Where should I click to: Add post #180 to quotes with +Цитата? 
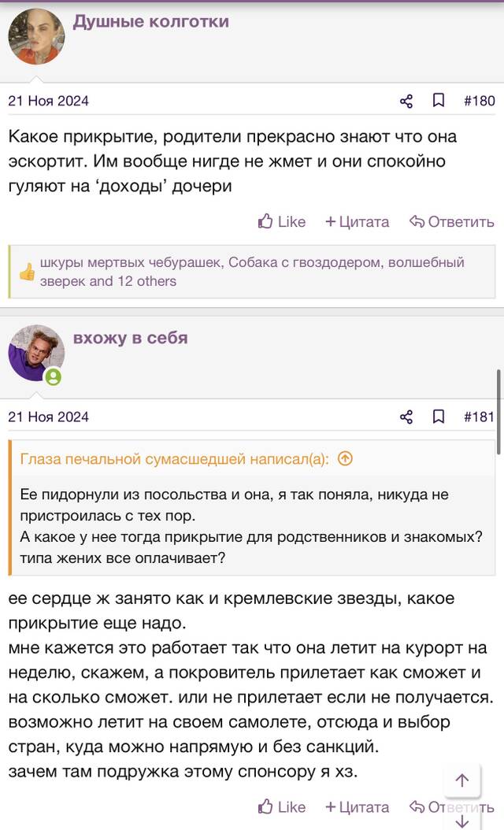358,222
